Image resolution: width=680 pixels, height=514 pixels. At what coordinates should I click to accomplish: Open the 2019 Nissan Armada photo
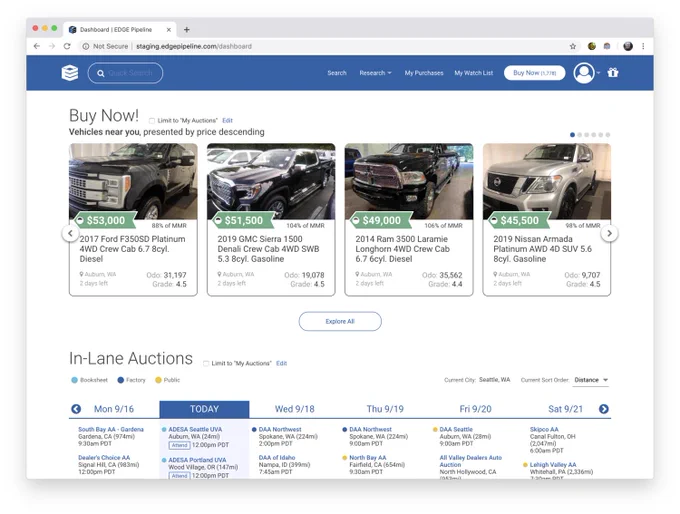point(547,181)
